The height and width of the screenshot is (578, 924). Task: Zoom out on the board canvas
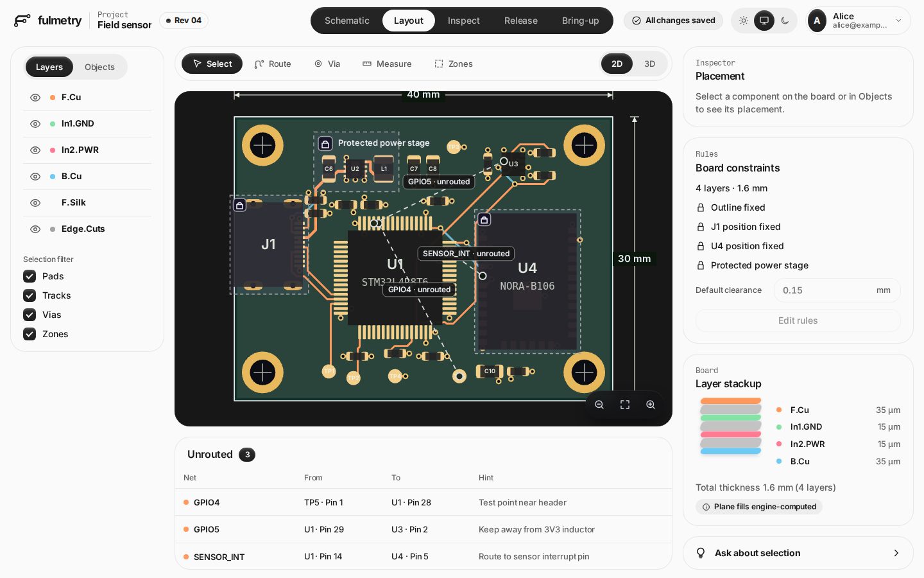(x=599, y=405)
